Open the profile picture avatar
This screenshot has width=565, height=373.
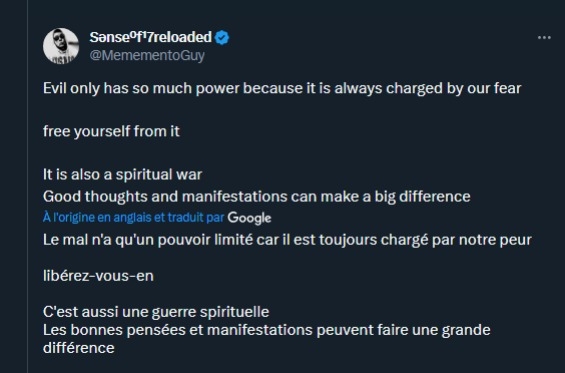(x=61, y=46)
